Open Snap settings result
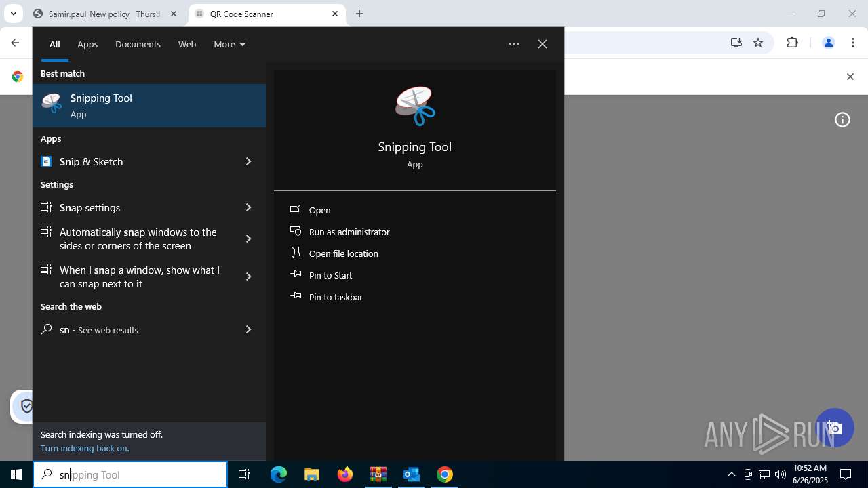Screen dimensions: 868x488 132,207
